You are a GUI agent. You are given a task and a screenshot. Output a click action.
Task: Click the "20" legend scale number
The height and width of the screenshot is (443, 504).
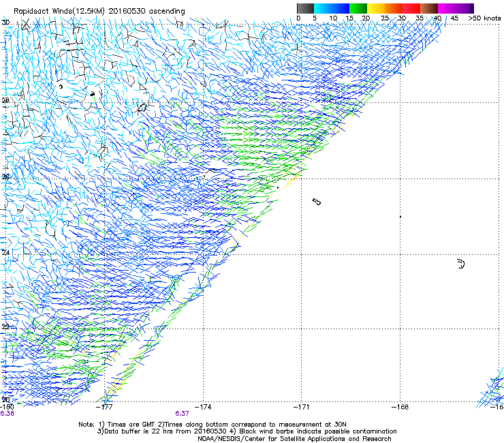coord(366,18)
